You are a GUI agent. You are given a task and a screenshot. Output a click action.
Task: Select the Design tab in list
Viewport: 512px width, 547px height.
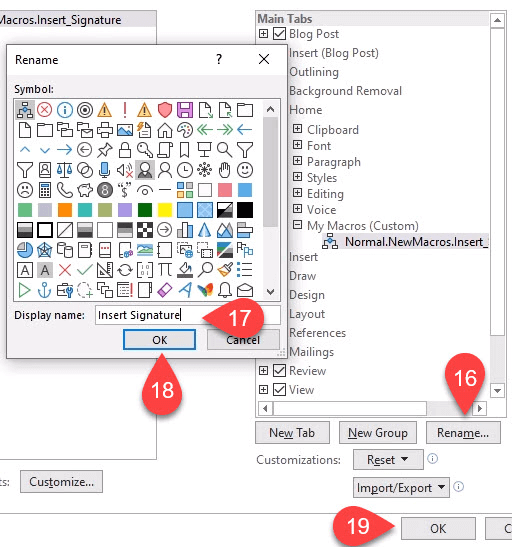pos(307,295)
